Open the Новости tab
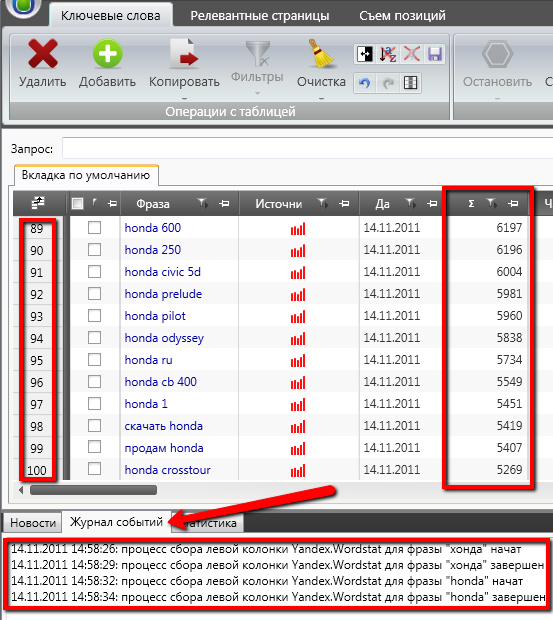The height and width of the screenshot is (620, 553). (33, 523)
